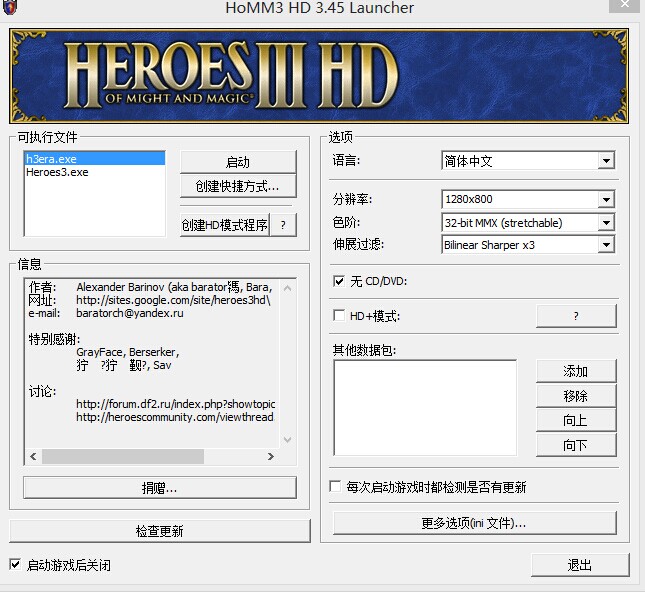The image size is (645, 592).
Task: Select Heroes3.exe in executable list
Action: pos(95,172)
